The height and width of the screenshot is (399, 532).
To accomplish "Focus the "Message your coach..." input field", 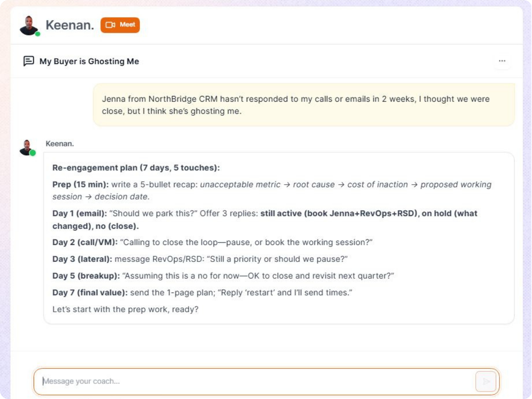I will pos(255,381).
